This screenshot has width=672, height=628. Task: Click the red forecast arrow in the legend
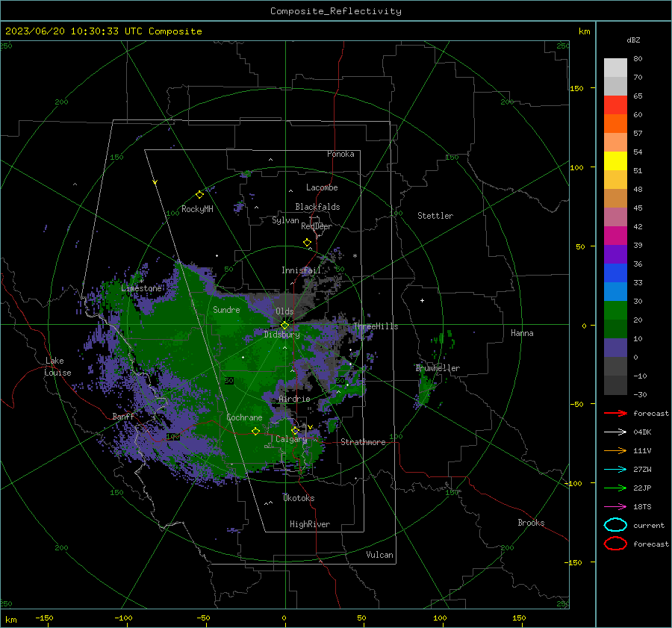click(615, 413)
